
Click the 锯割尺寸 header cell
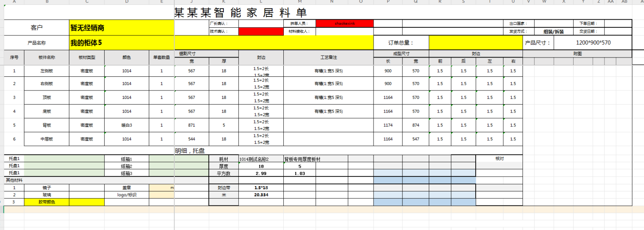206,53
